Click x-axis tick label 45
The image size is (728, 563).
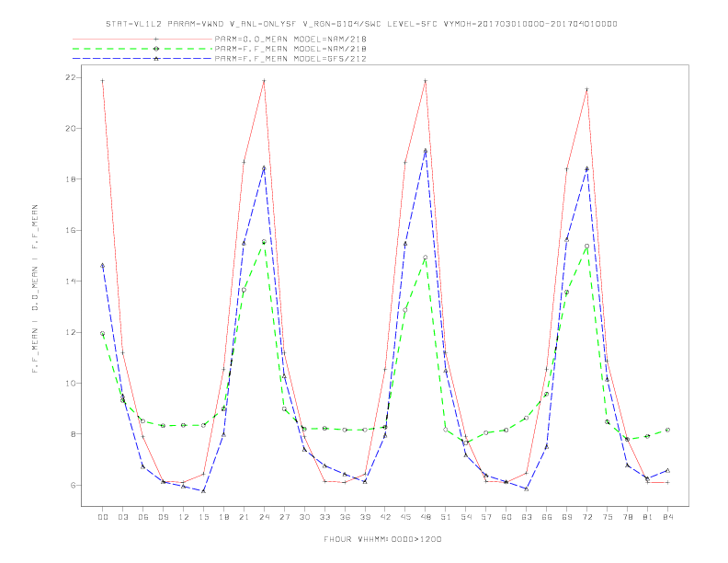(x=405, y=517)
